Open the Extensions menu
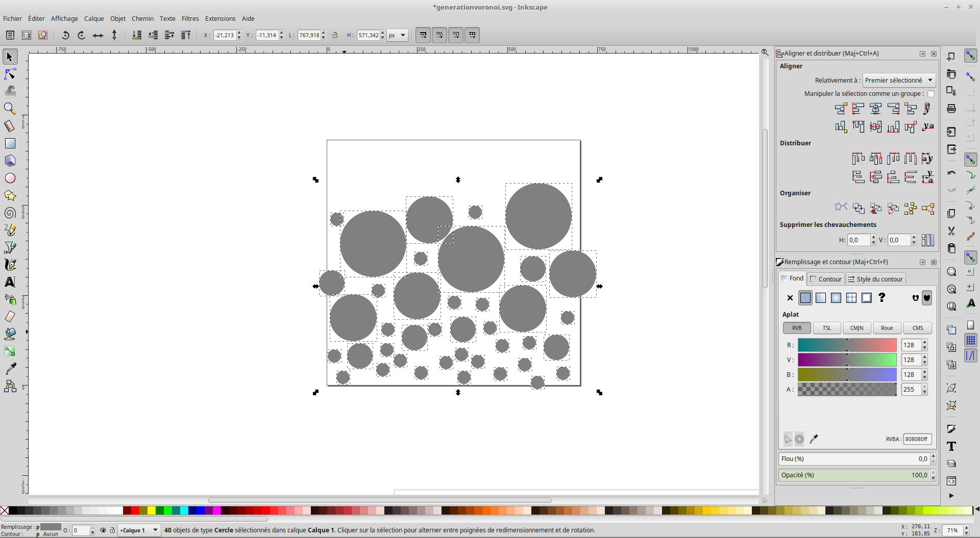Screen dimensions: 980x538 (x=220, y=19)
